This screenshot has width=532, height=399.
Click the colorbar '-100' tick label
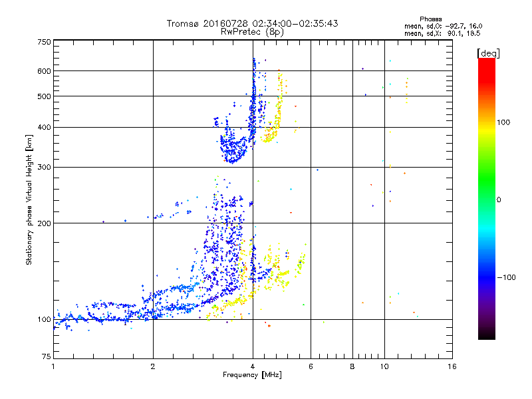tap(506, 277)
